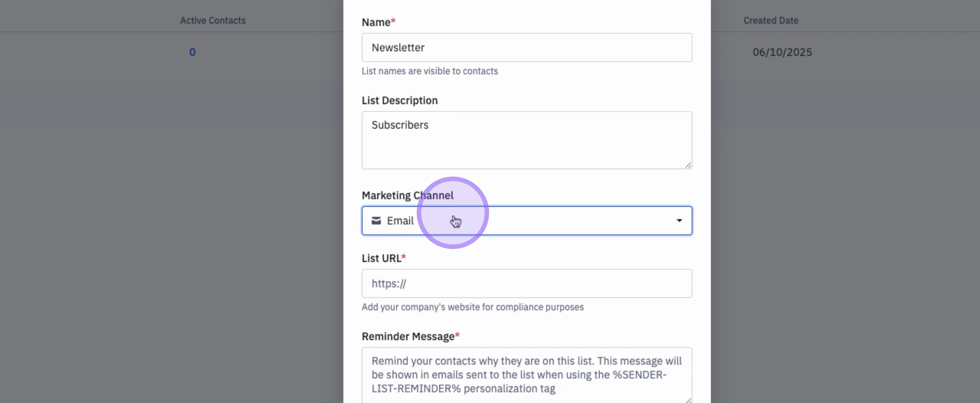The image size is (980, 403).
Task: Click inside the Reminder Message text area
Action: tap(527, 375)
